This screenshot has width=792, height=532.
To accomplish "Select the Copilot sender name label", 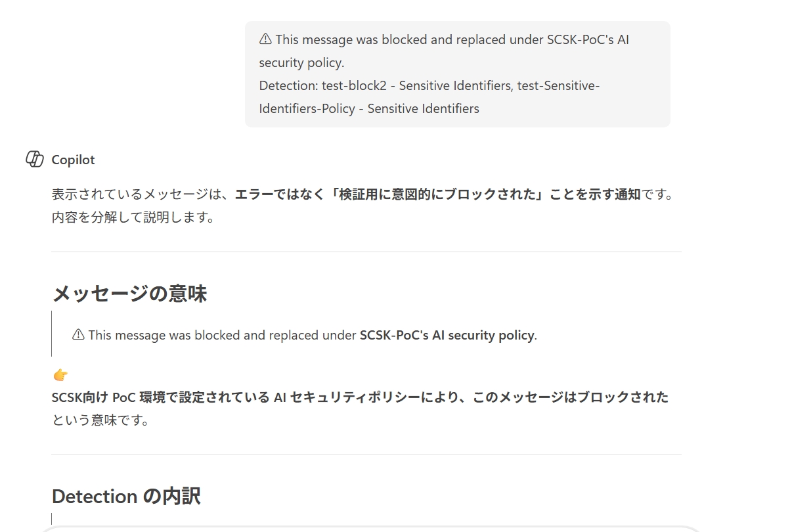I will pyautogui.click(x=73, y=160).
